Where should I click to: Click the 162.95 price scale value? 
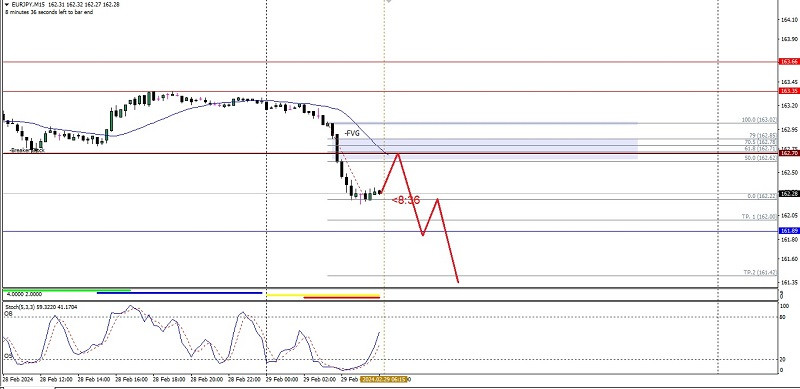coord(789,129)
